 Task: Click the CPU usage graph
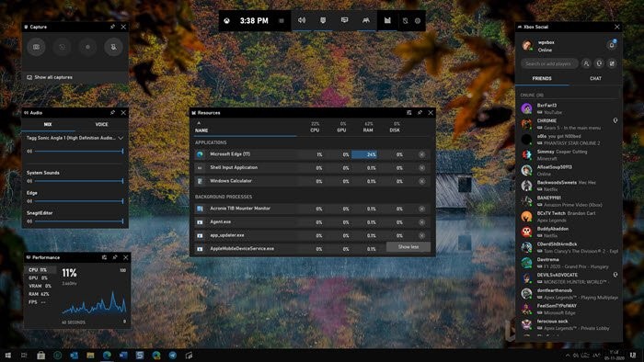tap(94, 302)
